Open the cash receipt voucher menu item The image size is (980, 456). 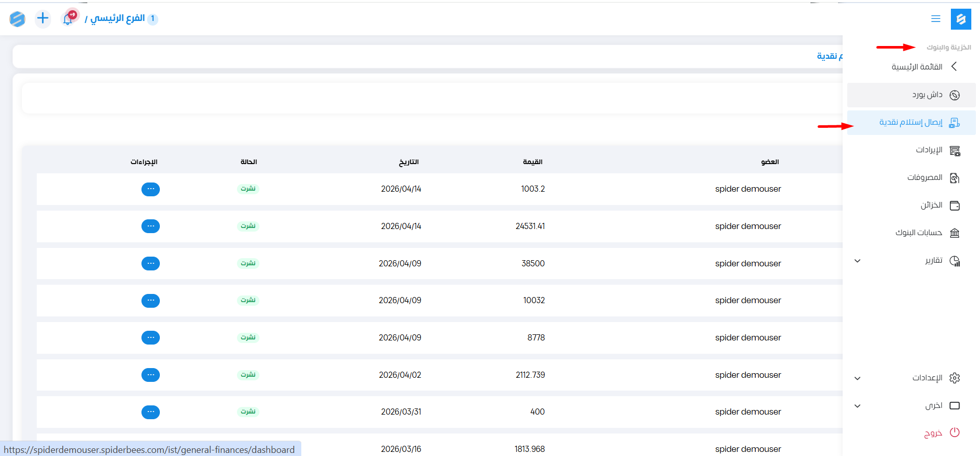911,123
